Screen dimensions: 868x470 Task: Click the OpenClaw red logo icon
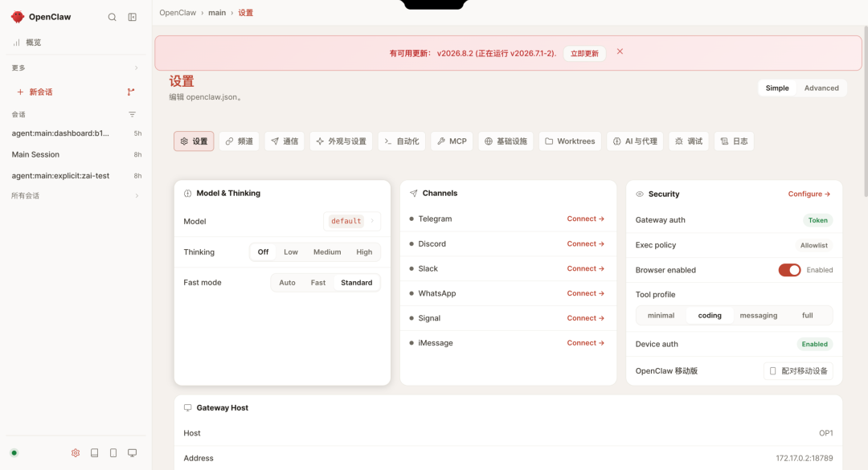pos(18,17)
